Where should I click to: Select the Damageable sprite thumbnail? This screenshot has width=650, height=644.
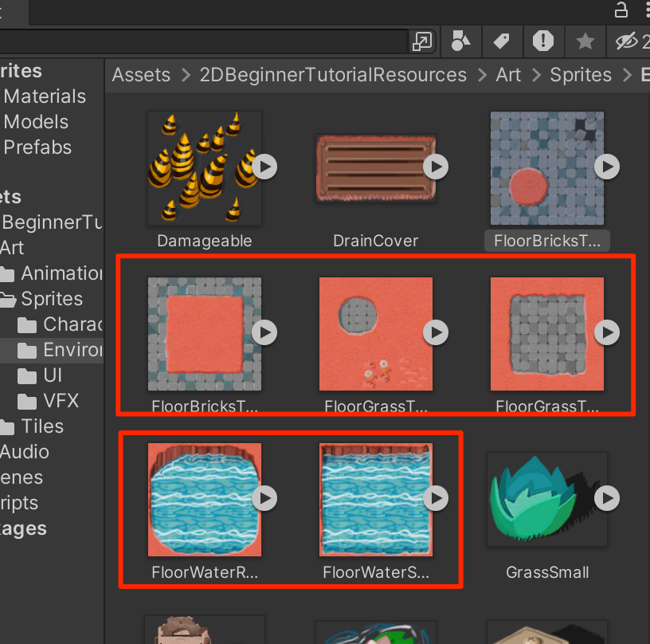(205, 168)
